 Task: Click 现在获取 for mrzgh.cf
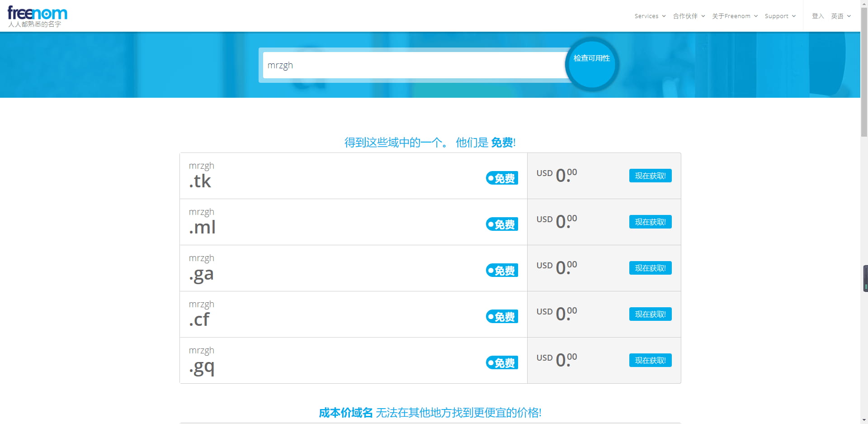coord(650,314)
